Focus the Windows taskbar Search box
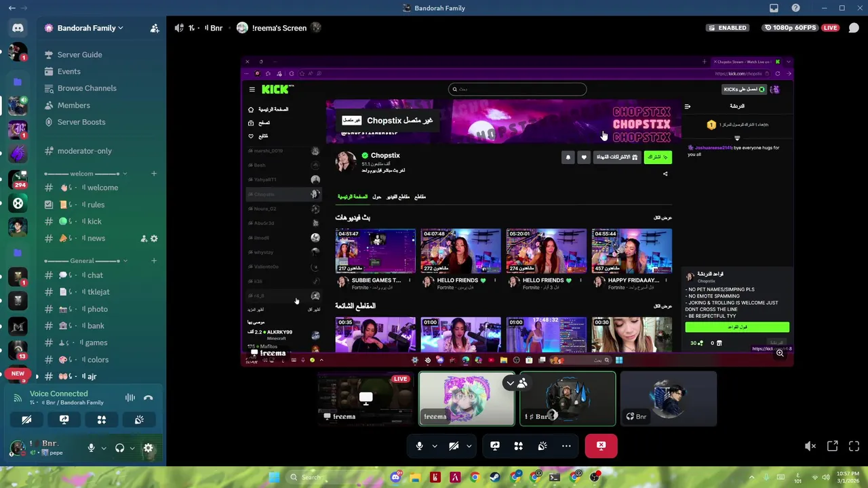 [x=334, y=477]
